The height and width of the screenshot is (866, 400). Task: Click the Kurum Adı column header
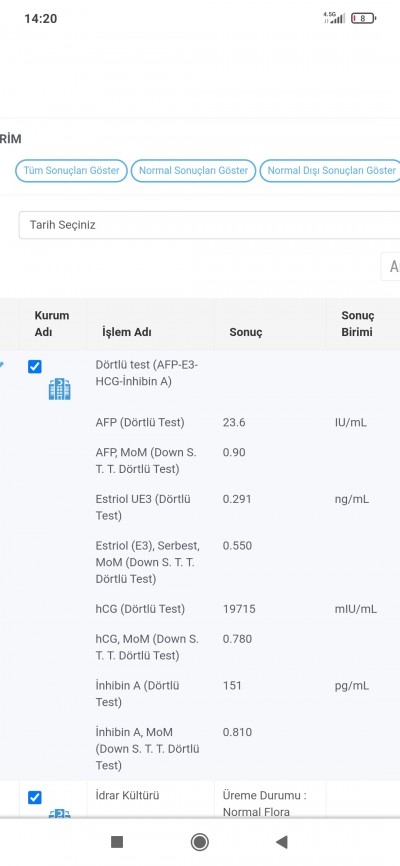[x=52, y=324]
